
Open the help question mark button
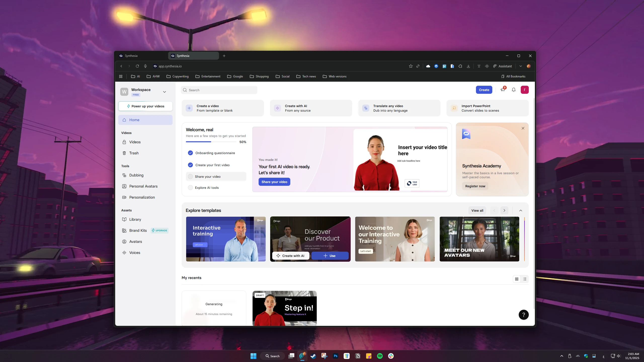coord(524,314)
